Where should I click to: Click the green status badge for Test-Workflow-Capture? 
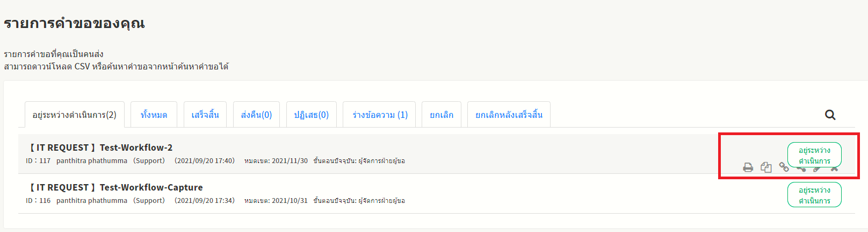pos(814,195)
